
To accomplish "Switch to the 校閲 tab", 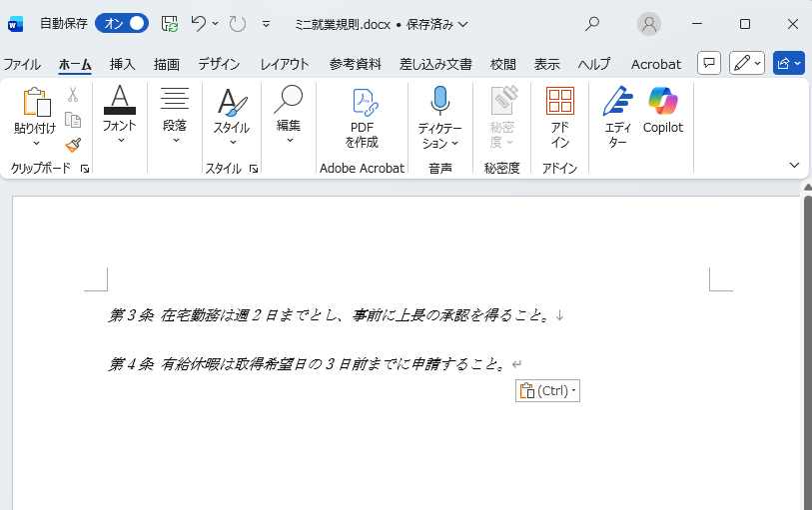I will coord(502,64).
